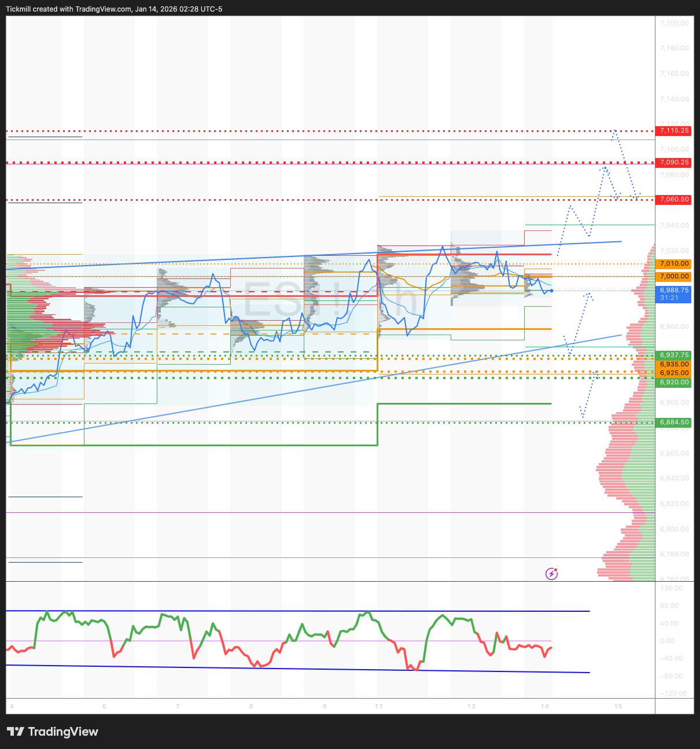
Task: Click date label 7 on the time axis
Action: (x=178, y=707)
